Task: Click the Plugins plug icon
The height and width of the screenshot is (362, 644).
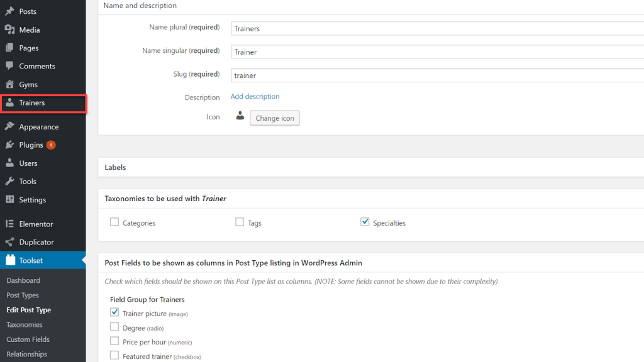Action: coord(9,145)
